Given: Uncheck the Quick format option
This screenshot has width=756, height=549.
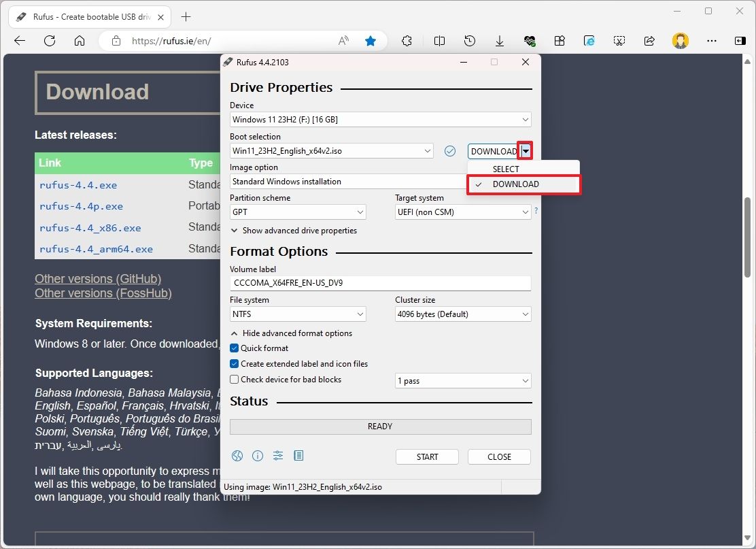Looking at the screenshot, I should pos(234,348).
